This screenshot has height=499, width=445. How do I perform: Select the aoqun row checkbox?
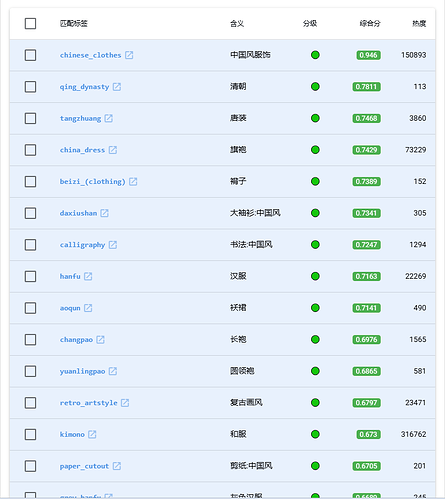30,308
